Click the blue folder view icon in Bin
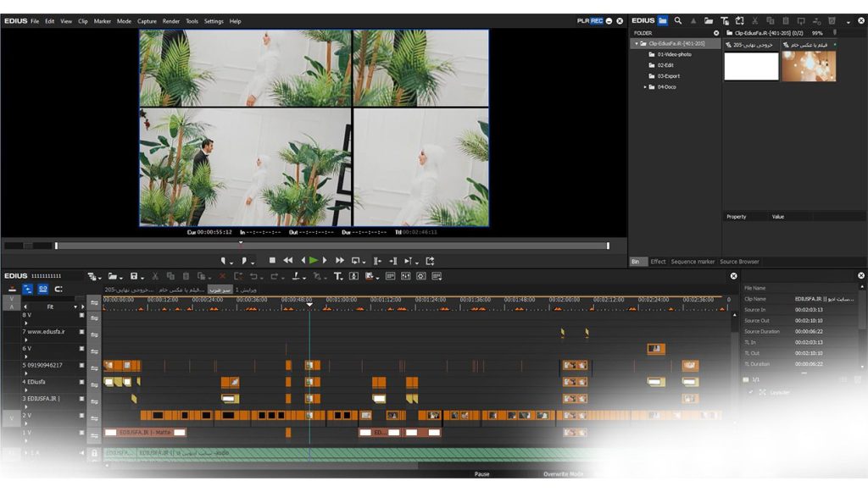 tap(663, 20)
